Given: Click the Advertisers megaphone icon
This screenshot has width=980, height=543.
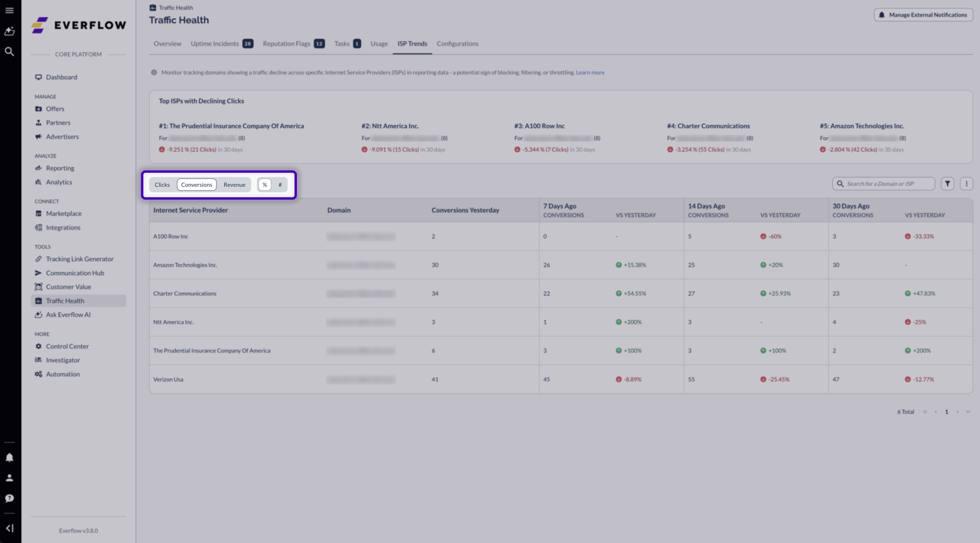Looking at the screenshot, I should [x=38, y=137].
